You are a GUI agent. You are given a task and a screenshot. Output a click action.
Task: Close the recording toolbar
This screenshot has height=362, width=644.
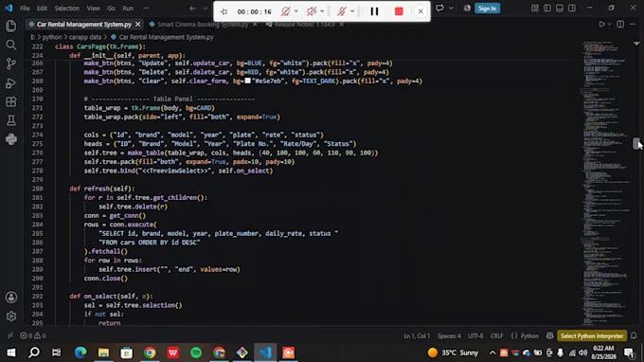420,11
